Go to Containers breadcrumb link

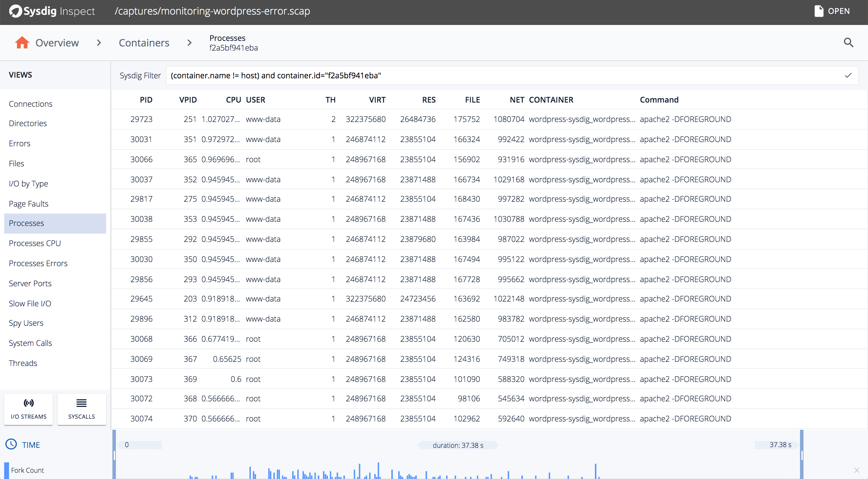point(144,43)
